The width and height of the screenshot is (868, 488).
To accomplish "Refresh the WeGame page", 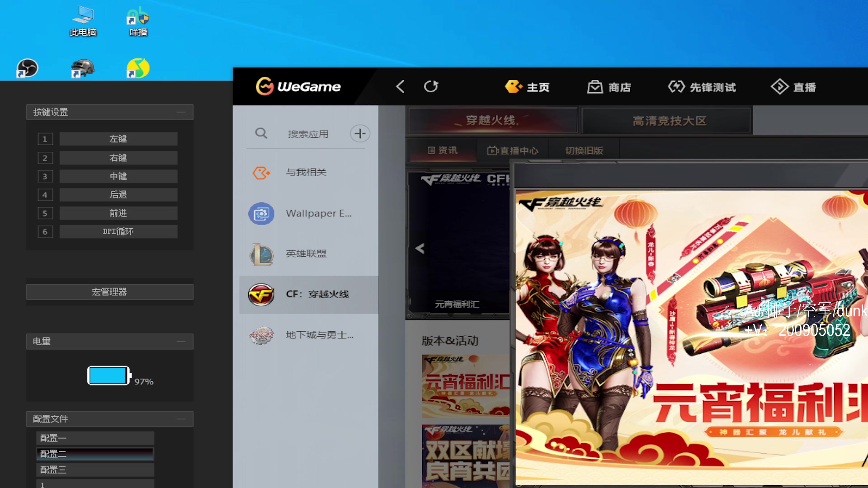I will pyautogui.click(x=431, y=86).
